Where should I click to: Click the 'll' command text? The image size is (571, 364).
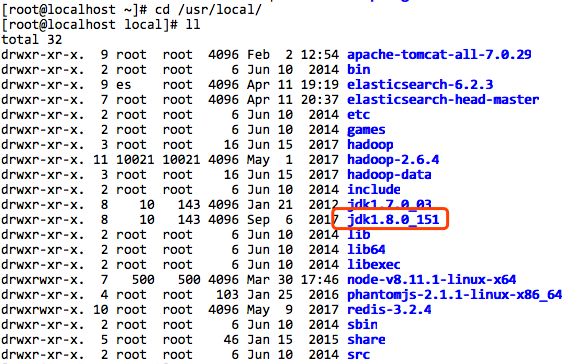[193, 25]
